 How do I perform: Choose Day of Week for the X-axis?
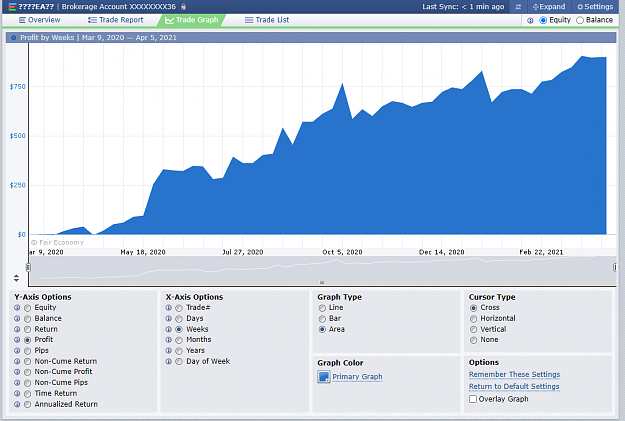tap(179, 362)
